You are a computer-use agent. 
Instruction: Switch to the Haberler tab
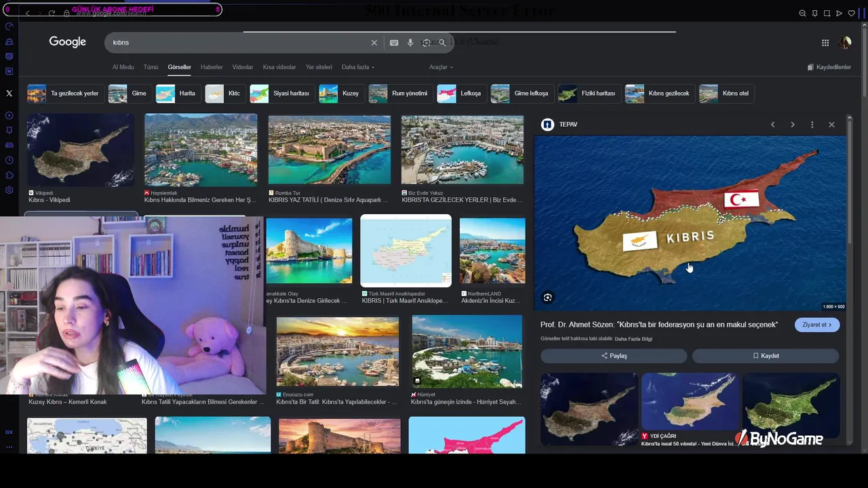coord(212,67)
